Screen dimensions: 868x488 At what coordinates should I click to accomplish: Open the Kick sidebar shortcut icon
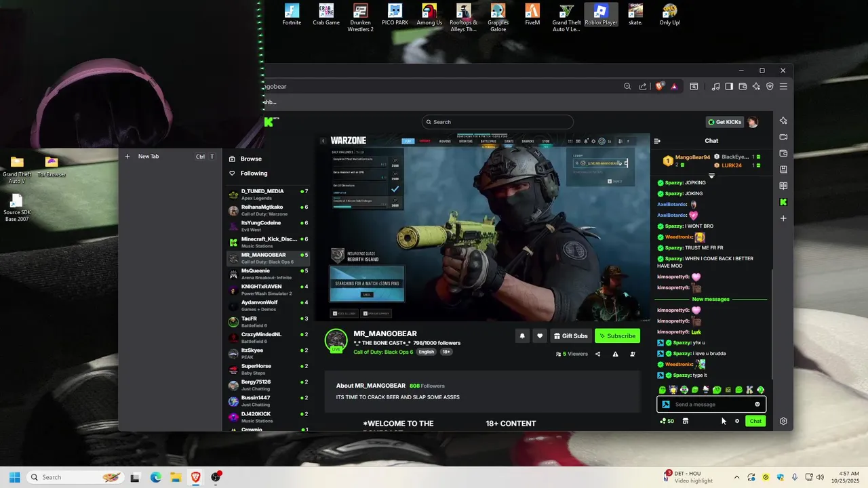click(x=783, y=202)
